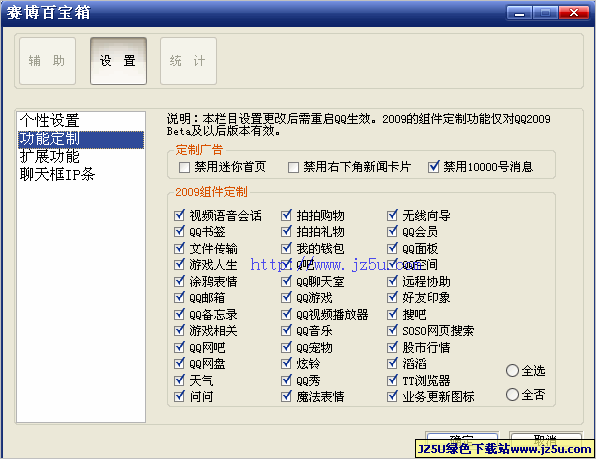Toggle 无线向导 checkbox
The image size is (596, 459).
[392, 215]
